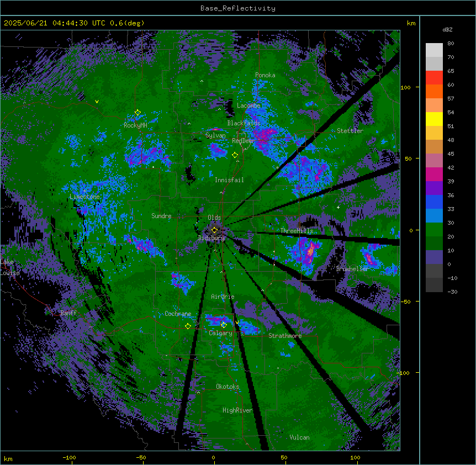Screen dimensions: 476x465
Task: Click the Okotoks city label
Action: point(228,387)
